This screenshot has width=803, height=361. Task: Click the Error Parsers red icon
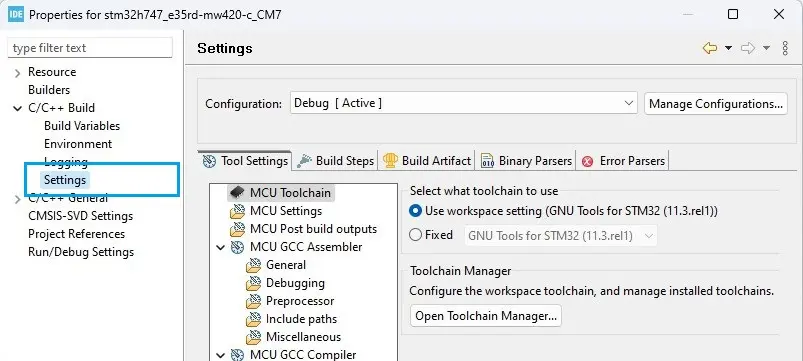588,161
